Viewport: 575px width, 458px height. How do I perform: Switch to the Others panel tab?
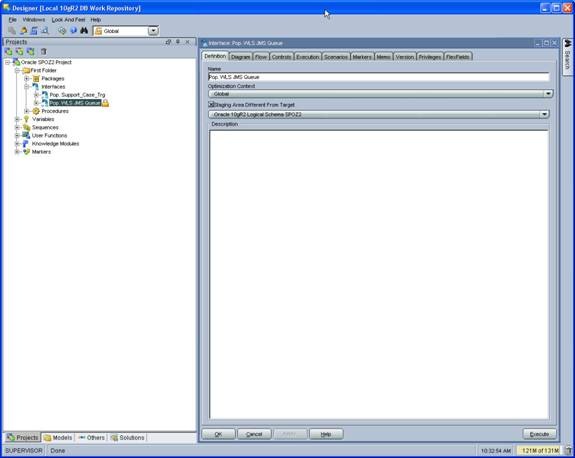click(92, 437)
